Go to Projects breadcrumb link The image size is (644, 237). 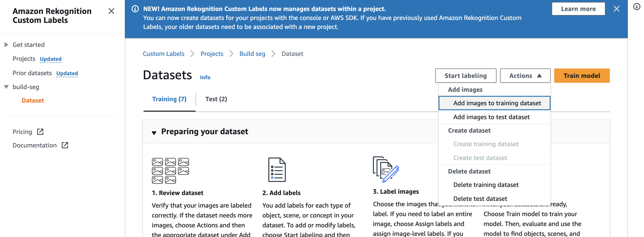(212, 54)
